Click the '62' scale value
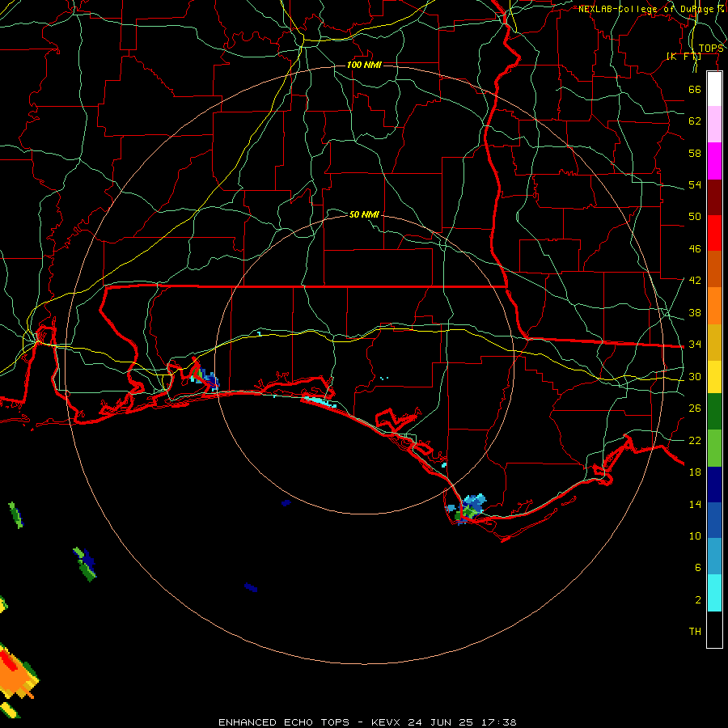The image size is (728, 728). click(x=695, y=121)
